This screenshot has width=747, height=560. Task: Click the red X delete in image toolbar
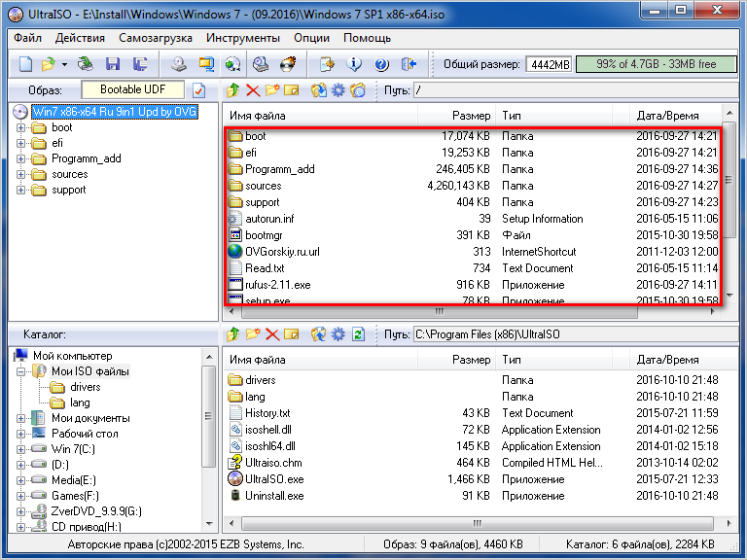[253, 90]
